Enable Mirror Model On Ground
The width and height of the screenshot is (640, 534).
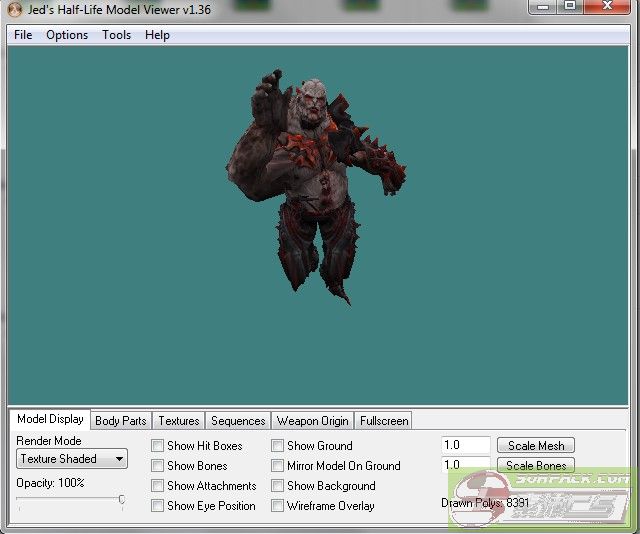[278, 466]
